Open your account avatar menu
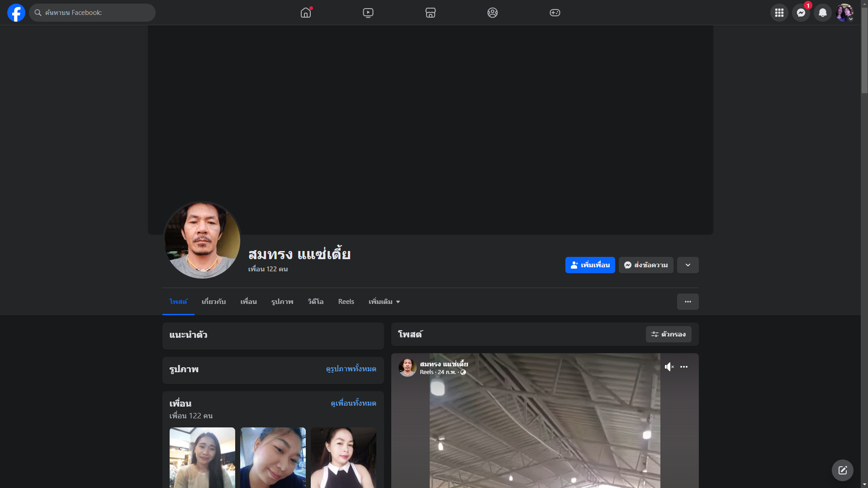 (844, 13)
